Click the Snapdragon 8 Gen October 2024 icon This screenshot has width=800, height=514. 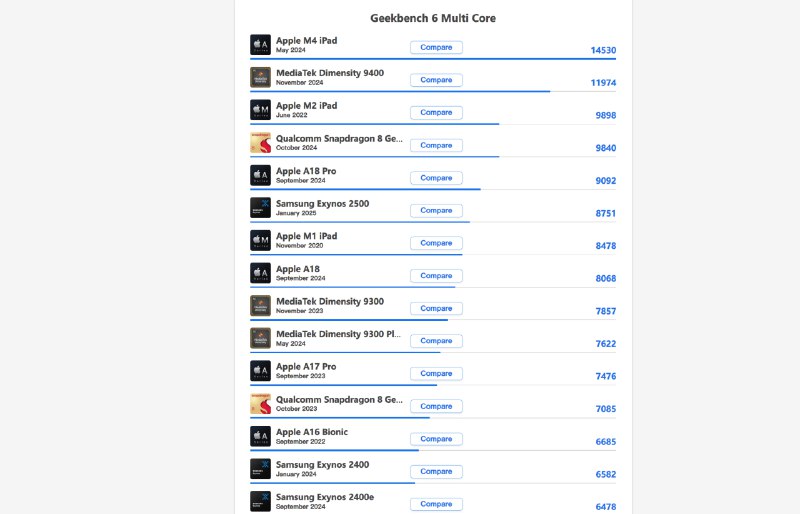point(260,143)
